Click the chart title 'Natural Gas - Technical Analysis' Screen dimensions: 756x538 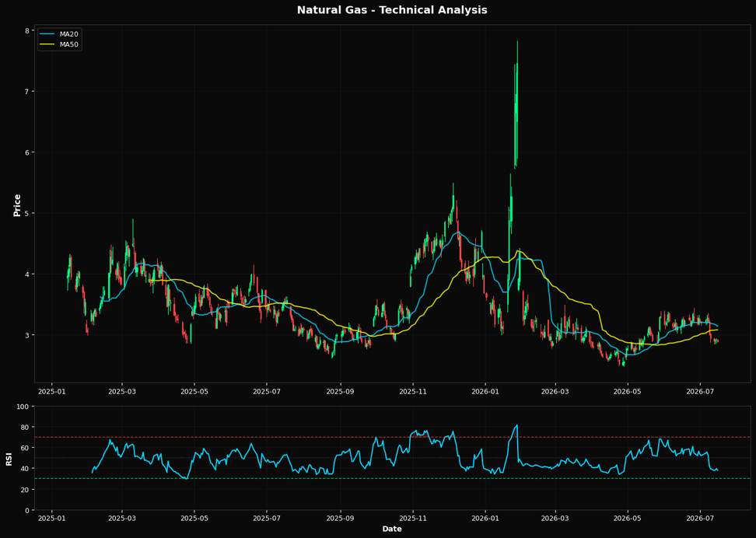pos(392,10)
